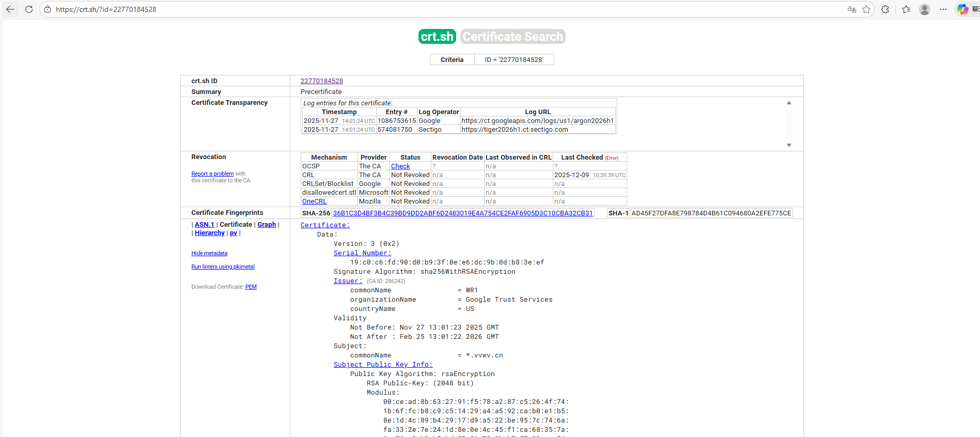
Task: Open the browser extensions puzzle icon
Action: click(x=885, y=9)
